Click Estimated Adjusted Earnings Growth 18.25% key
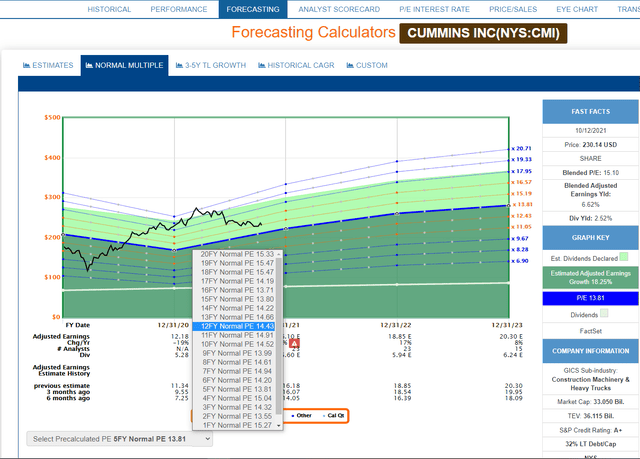Viewport: 640px width, 459px height. [x=590, y=277]
